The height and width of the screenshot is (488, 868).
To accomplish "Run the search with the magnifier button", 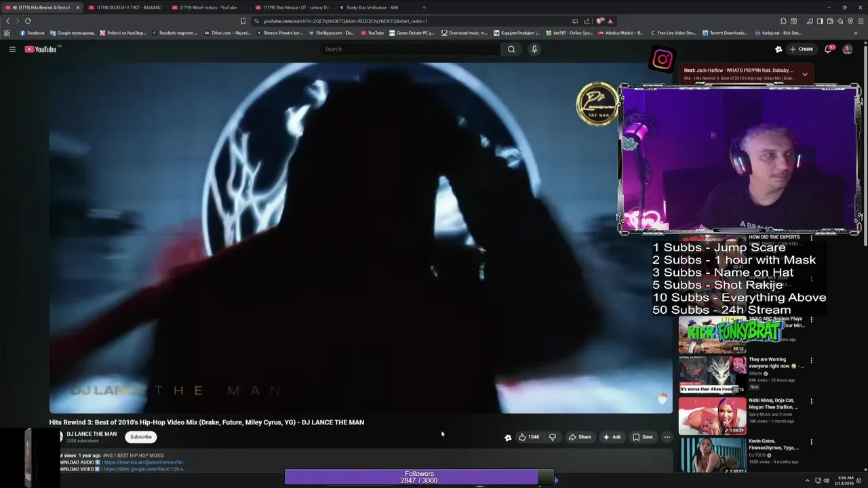I will coord(511,49).
